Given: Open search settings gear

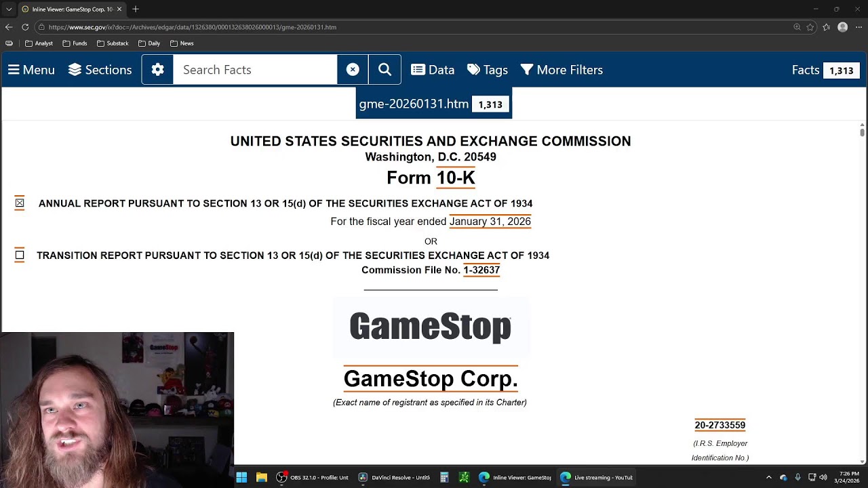Looking at the screenshot, I should click(157, 70).
